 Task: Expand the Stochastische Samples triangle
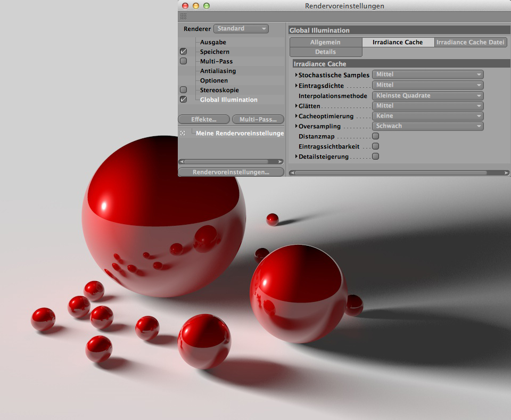[x=296, y=75]
